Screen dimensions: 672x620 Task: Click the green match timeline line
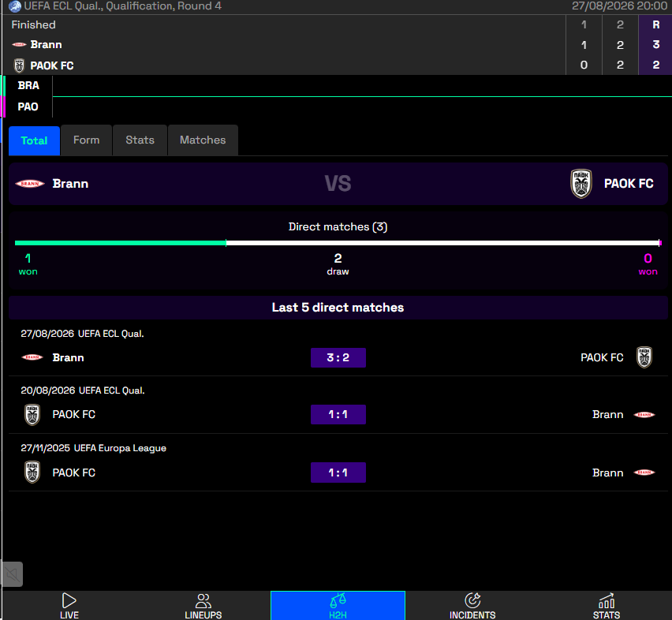(362, 97)
